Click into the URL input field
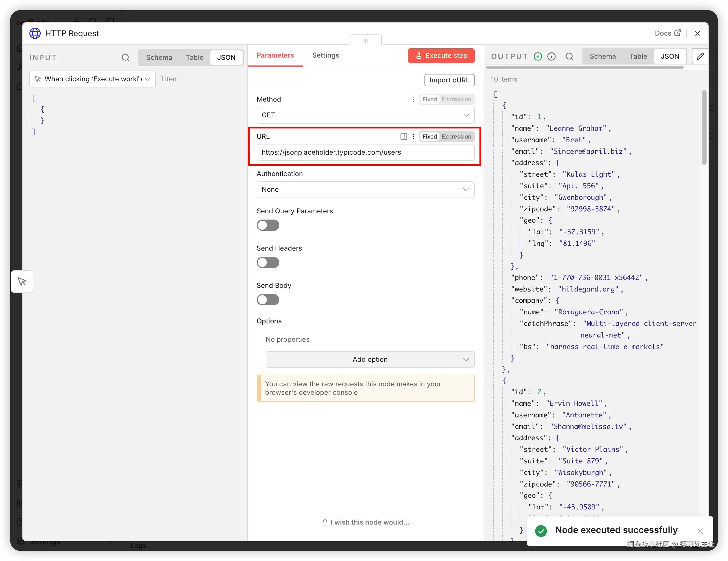This screenshot has height=561, width=728. [365, 153]
